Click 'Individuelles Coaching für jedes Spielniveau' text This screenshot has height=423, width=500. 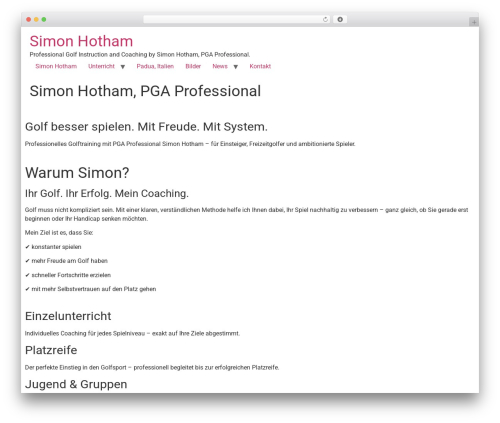coord(85,333)
